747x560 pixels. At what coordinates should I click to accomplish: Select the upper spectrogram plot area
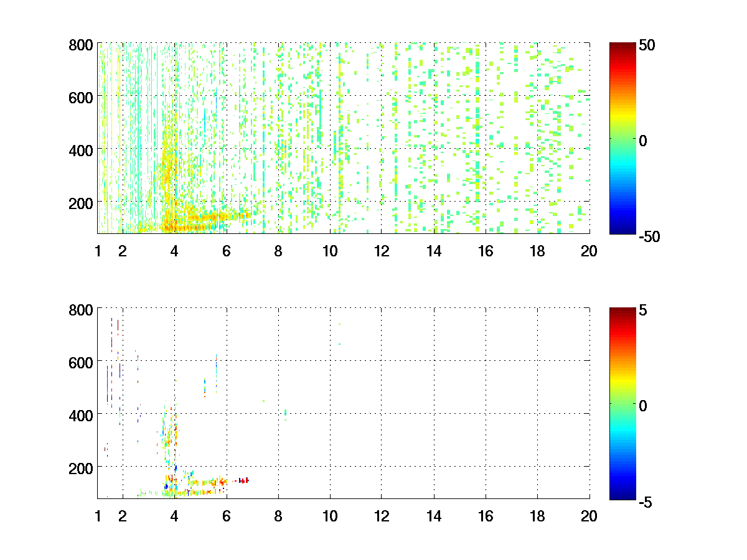344,138
